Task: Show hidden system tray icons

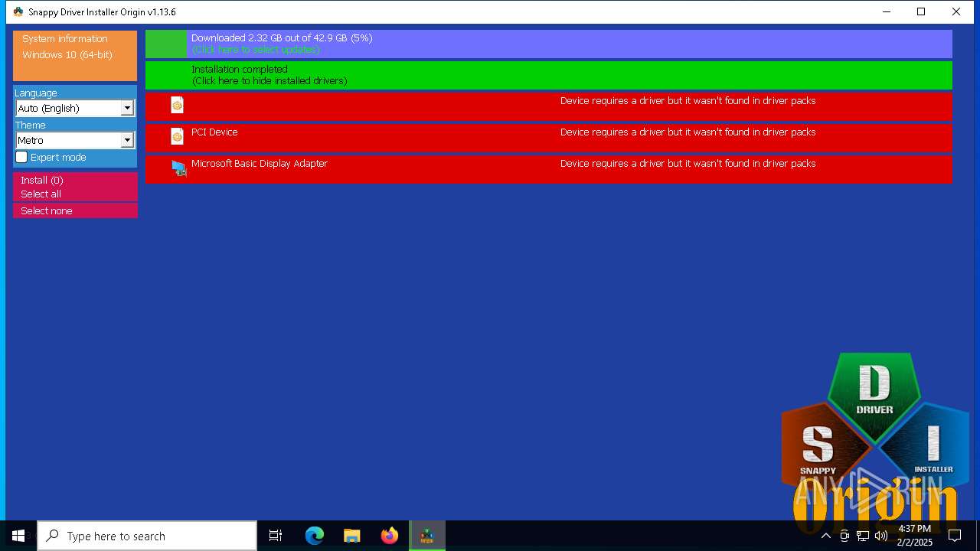Action: point(826,536)
